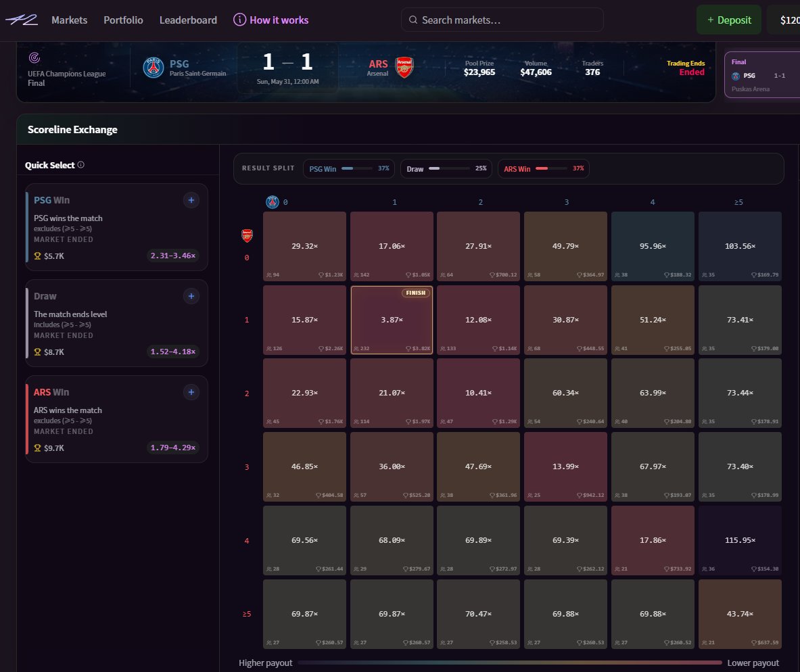
Task: Click the trophy icon next to $8.7K
Action: point(37,352)
